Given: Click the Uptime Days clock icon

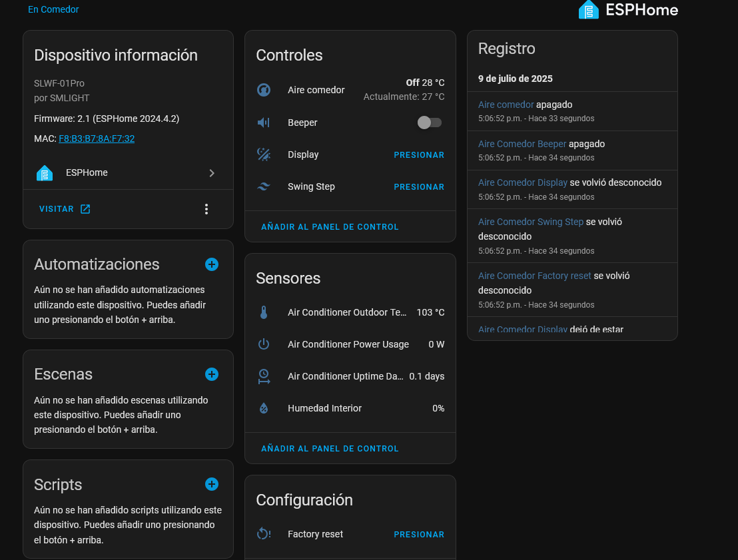Looking at the screenshot, I should [264, 376].
